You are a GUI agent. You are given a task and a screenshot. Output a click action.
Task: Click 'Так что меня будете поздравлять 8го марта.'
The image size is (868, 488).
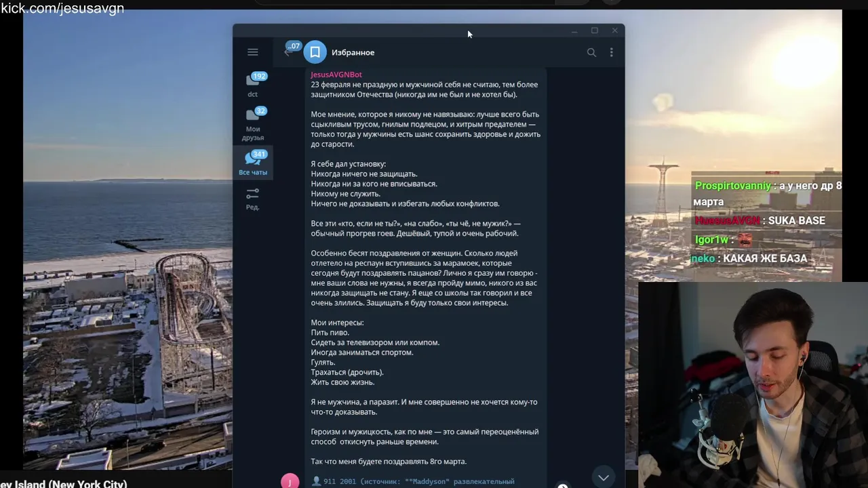coord(389,462)
